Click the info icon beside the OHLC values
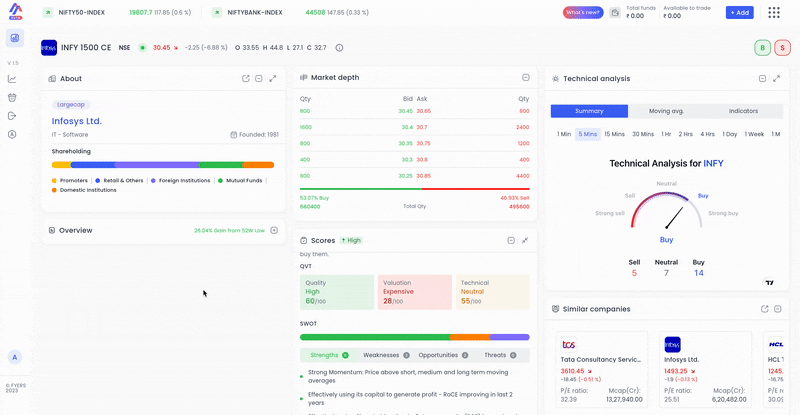The image size is (800, 415). tap(339, 47)
